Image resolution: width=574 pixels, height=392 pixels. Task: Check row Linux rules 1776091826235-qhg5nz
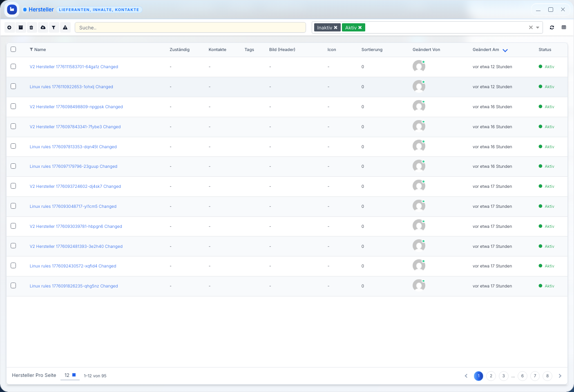tap(13, 285)
